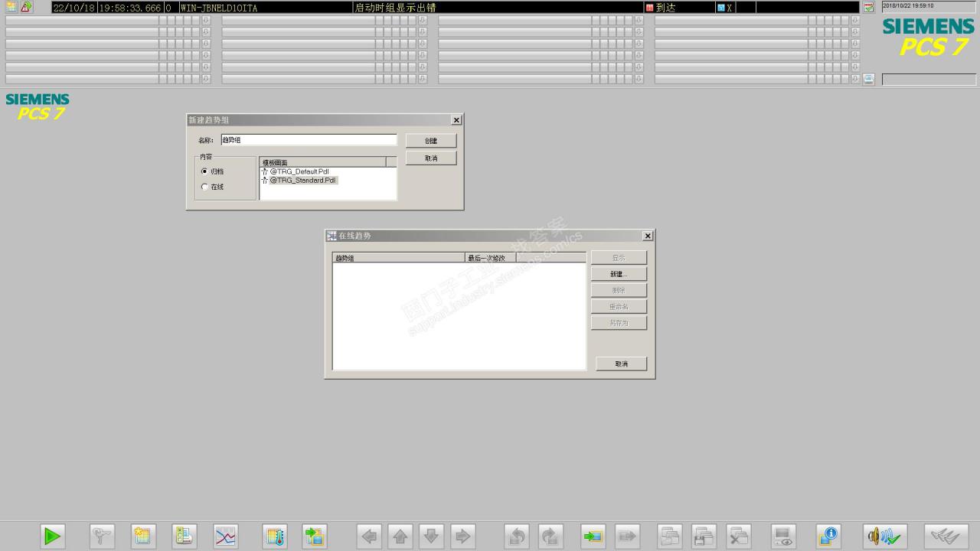Click the 最后一次修改 column header
This screenshot has height=551, width=980.
point(491,258)
